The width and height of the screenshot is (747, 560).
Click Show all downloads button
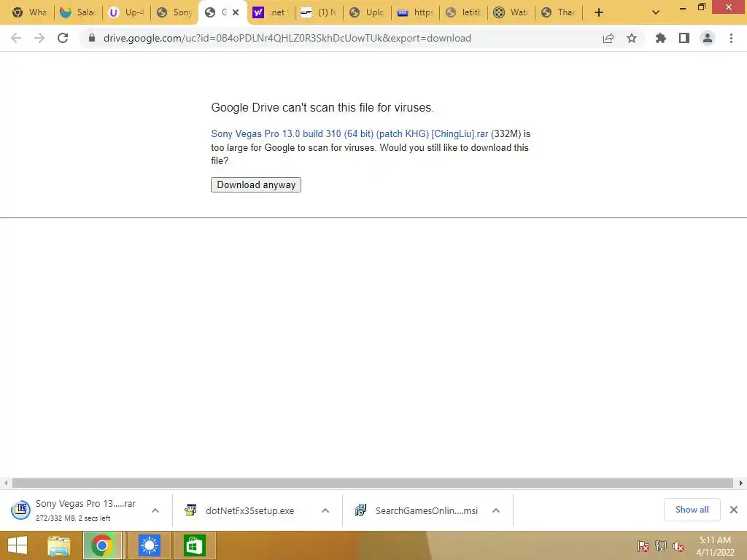click(692, 510)
